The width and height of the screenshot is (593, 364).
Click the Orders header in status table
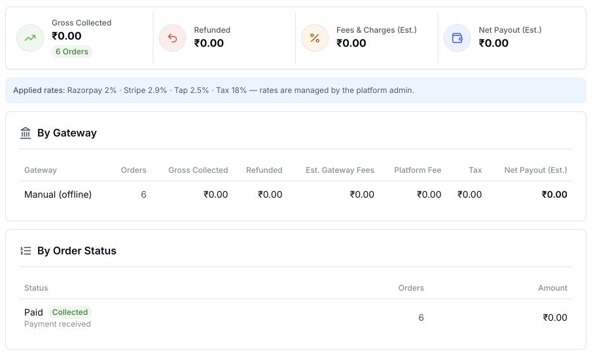tap(411, 288)
